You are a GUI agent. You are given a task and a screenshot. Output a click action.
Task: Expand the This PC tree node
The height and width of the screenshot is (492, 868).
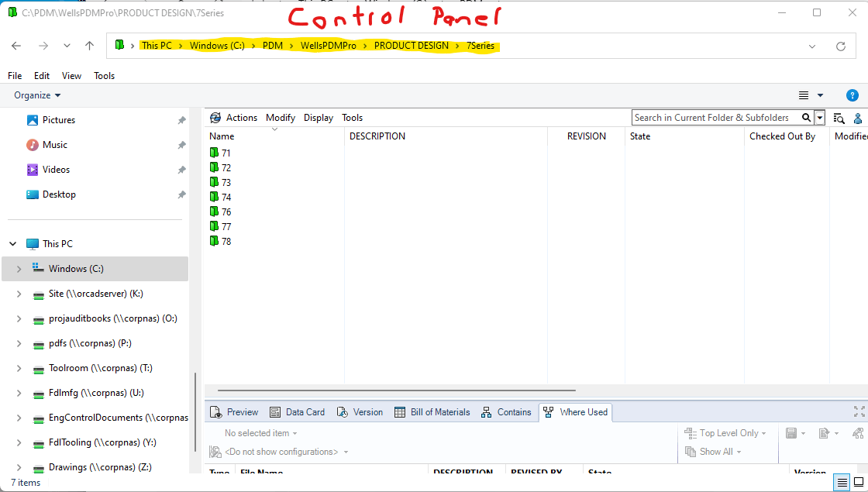tap(12, 243)
